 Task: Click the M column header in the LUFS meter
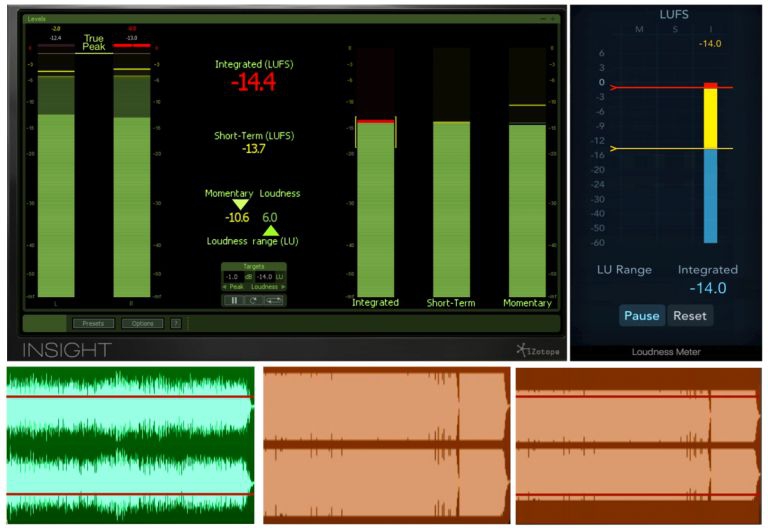click(639, 29)
